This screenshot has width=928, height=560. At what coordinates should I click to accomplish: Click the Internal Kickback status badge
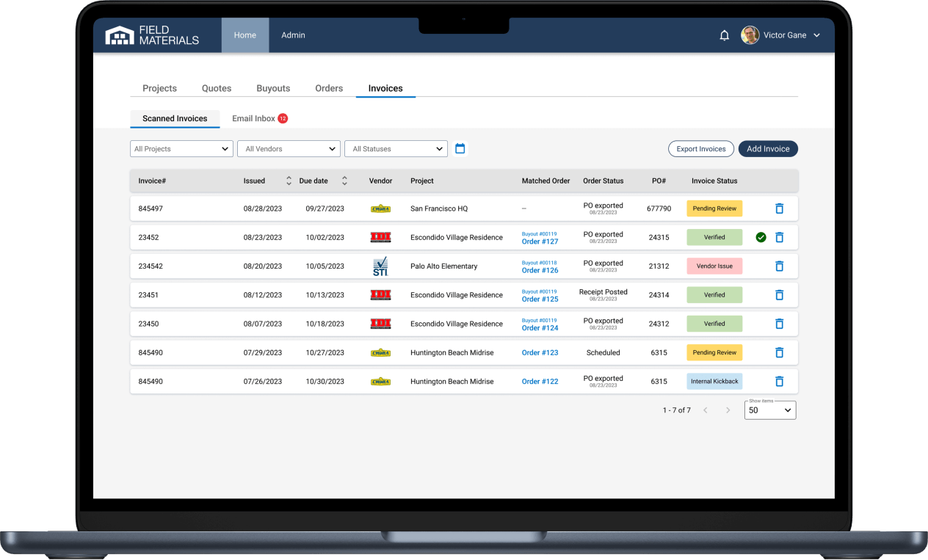point(714,381)
